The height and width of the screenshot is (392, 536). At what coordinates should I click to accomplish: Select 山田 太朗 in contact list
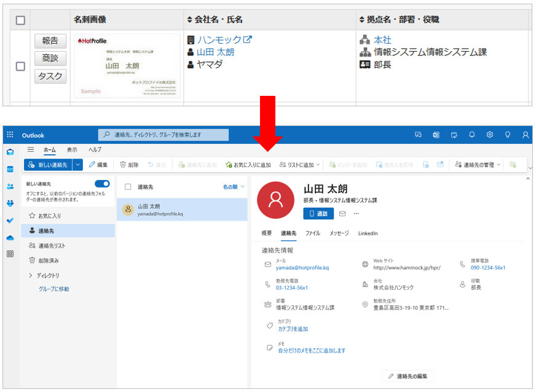point(182,210)
